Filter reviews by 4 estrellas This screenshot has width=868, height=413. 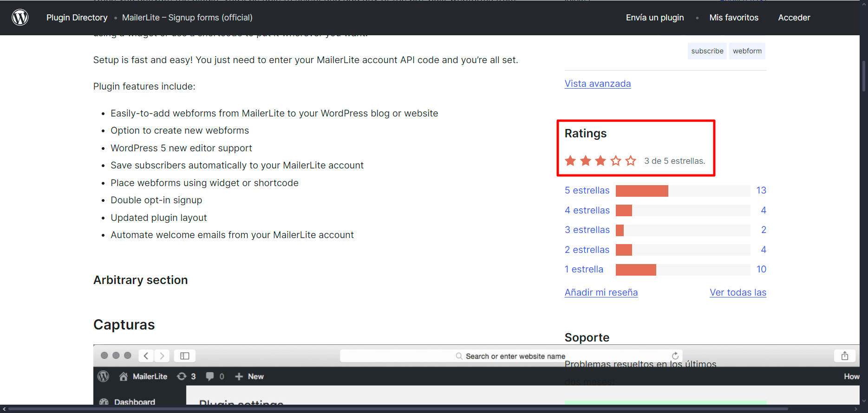tap(587, 210)
